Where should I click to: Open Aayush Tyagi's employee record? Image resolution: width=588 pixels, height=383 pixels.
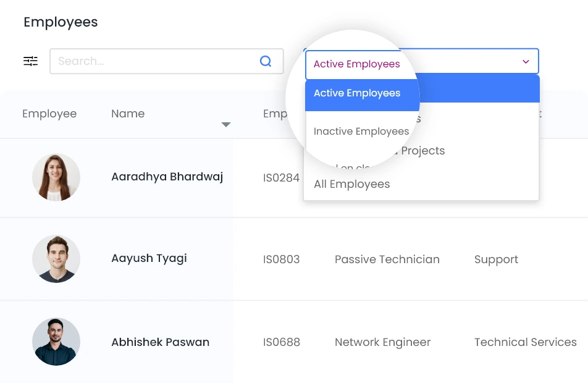pyautogui.click(x=149, y=258)
